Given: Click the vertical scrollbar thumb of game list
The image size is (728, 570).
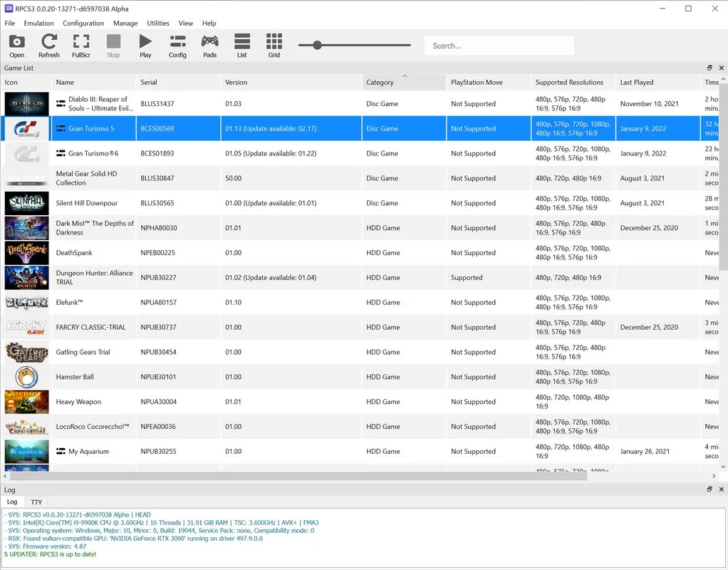Looking at the screenshot, I should pyautogui.click(x=723, y=177).
